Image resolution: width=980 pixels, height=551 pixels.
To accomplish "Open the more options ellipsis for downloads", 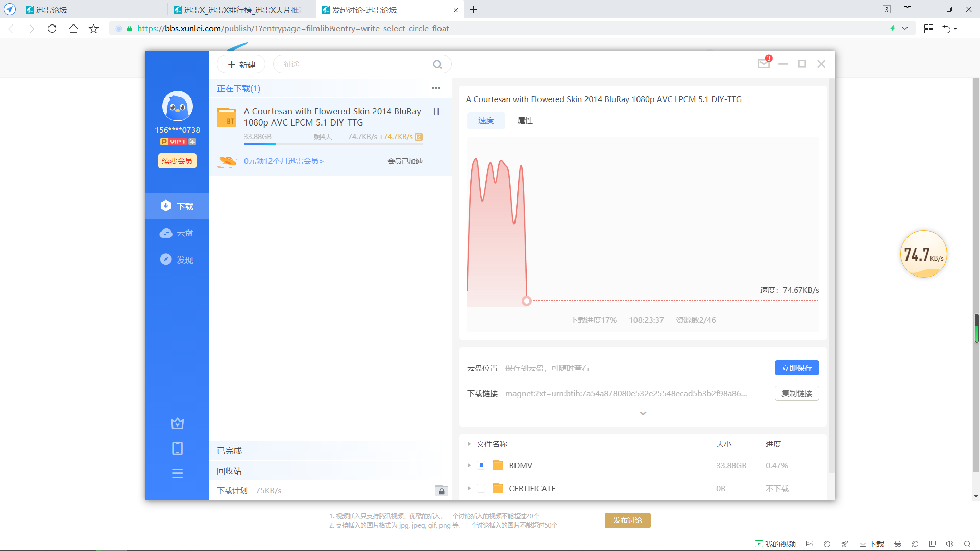I will [x=436, y=88].
